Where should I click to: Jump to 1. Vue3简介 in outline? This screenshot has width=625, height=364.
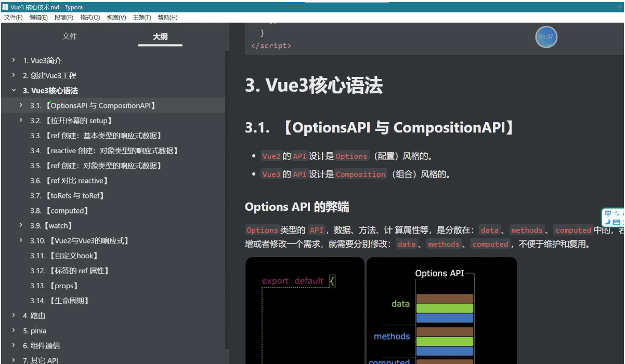click(42, 61)
